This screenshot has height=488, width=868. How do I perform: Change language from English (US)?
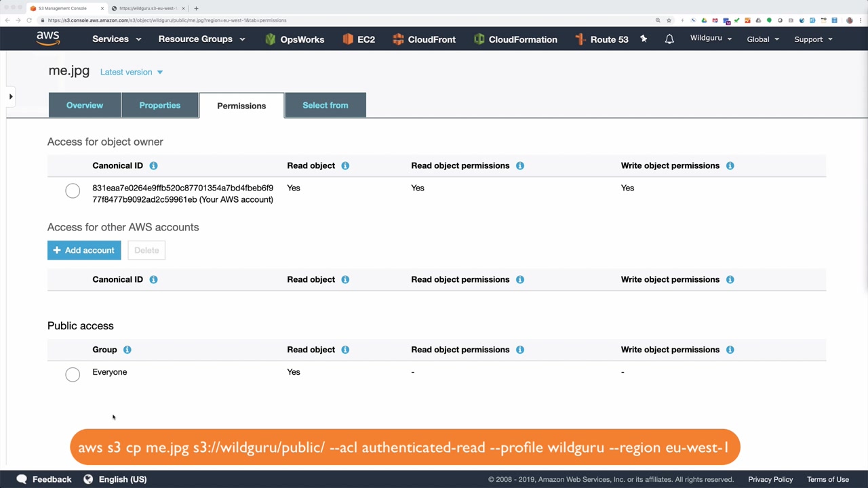pyautogui.click(x=115, y=479)
